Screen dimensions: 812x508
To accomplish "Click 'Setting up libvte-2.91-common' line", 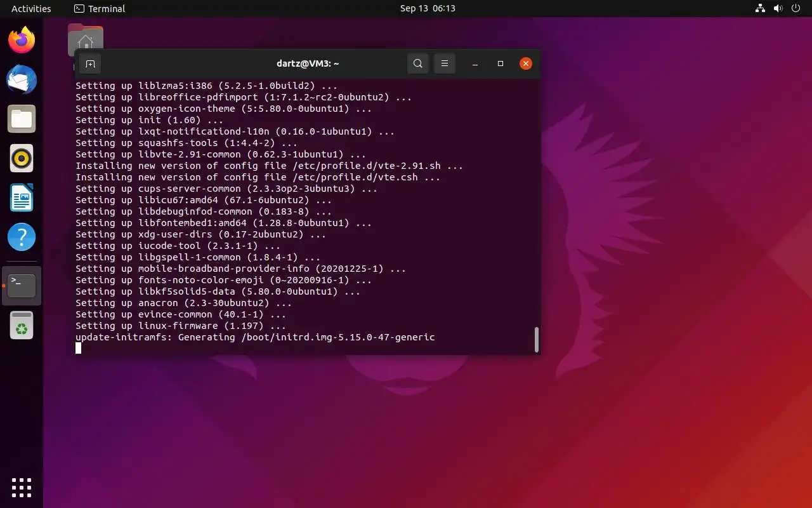I will pos(221,154).
